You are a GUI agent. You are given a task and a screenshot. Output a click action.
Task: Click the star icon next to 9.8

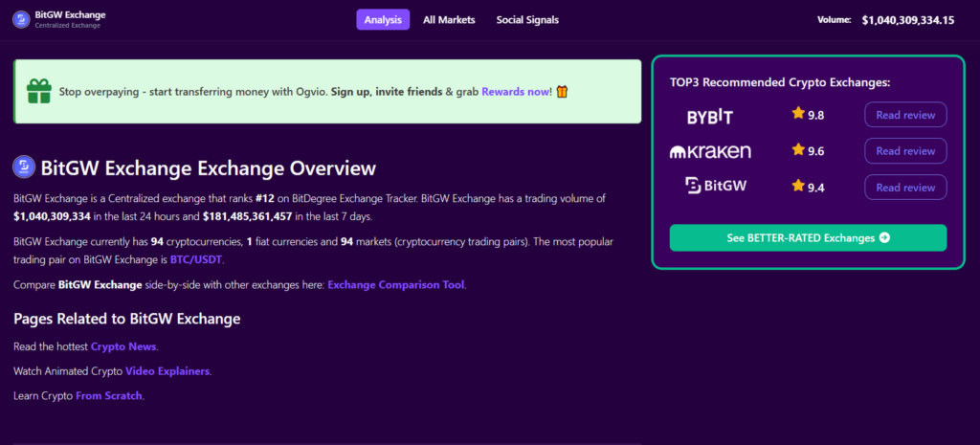coord(797,115)
